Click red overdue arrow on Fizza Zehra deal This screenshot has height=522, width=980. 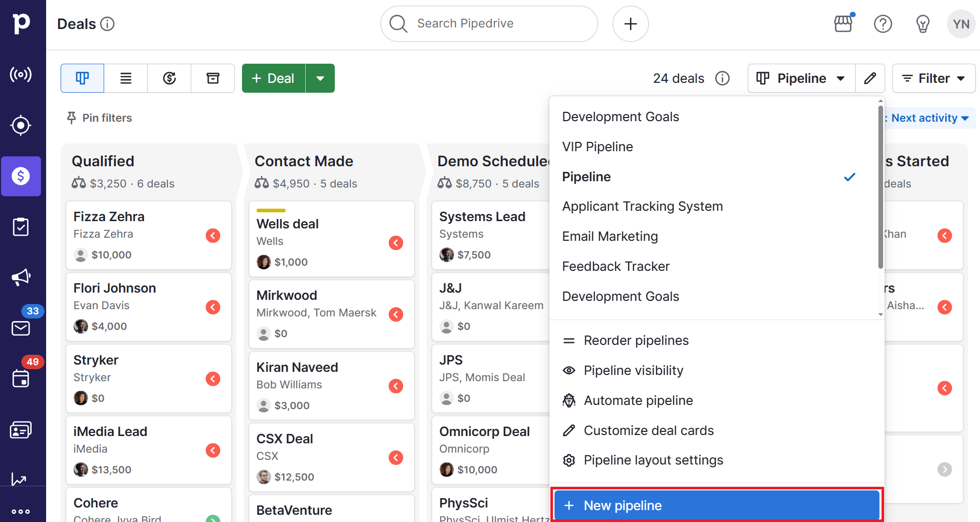[x=213, y=236]
